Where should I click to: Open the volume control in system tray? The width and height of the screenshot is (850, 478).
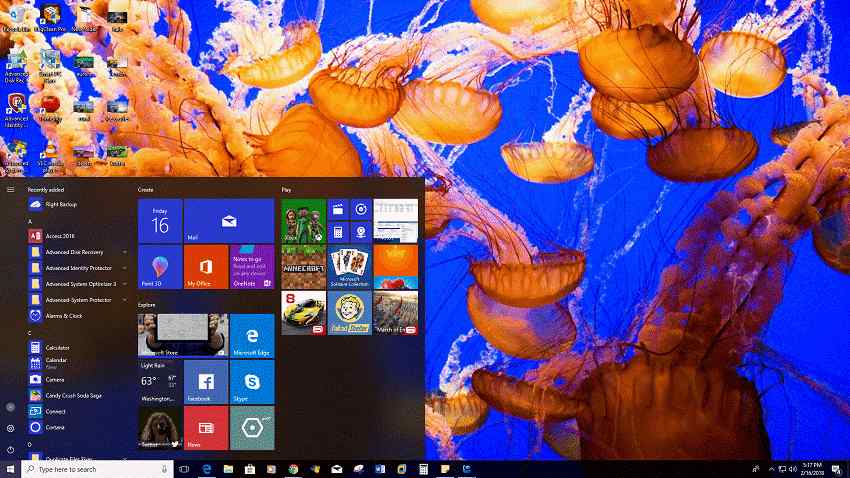793,469
